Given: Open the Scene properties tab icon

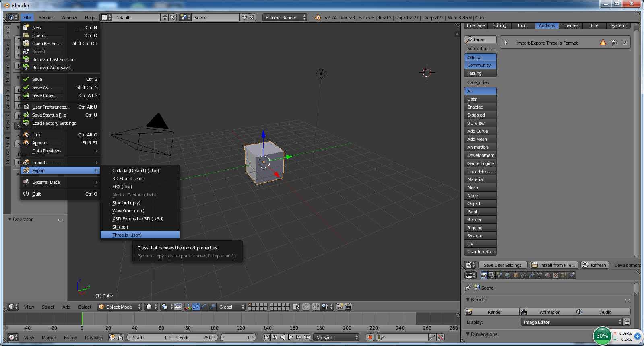Looking at the screenshot, I should [500, 275].
